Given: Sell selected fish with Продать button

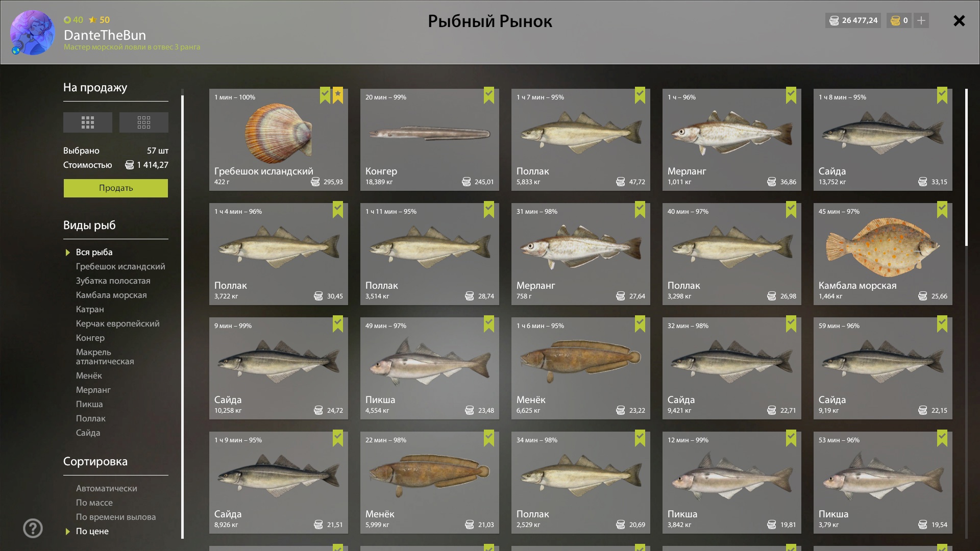Looking at the screenshot, I should coord(116,188).
